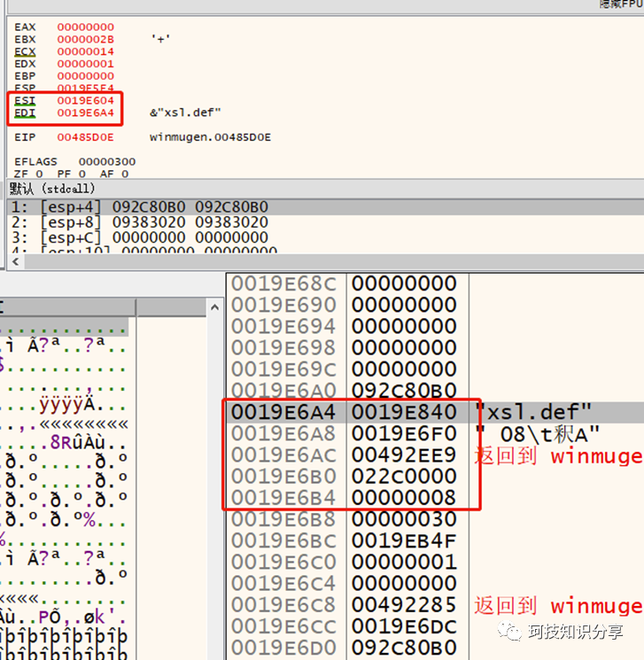Select stack address 0019E6D0

[283, 648]
